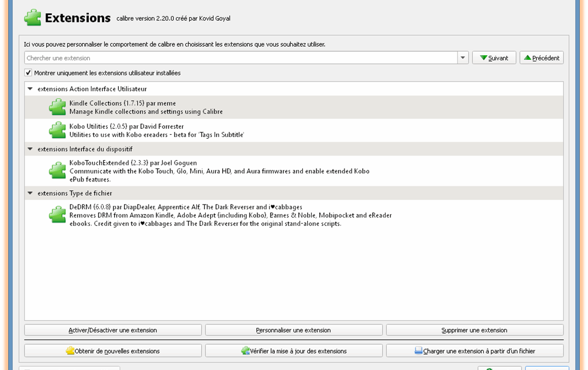Click the green up arrow on Précédent

(528, 58)
